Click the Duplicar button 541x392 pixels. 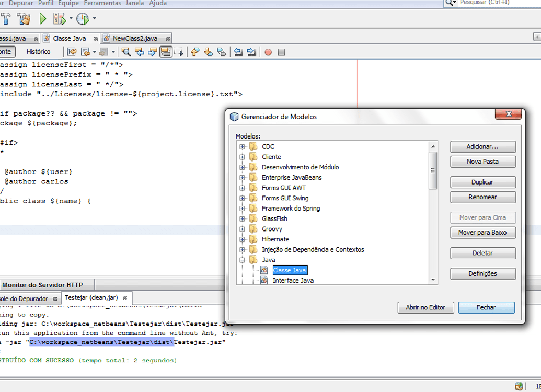coord(482,182)
